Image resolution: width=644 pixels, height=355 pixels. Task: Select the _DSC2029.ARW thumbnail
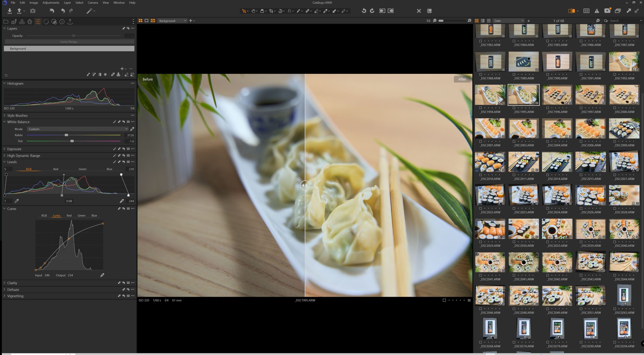click(x=490, y=229)
